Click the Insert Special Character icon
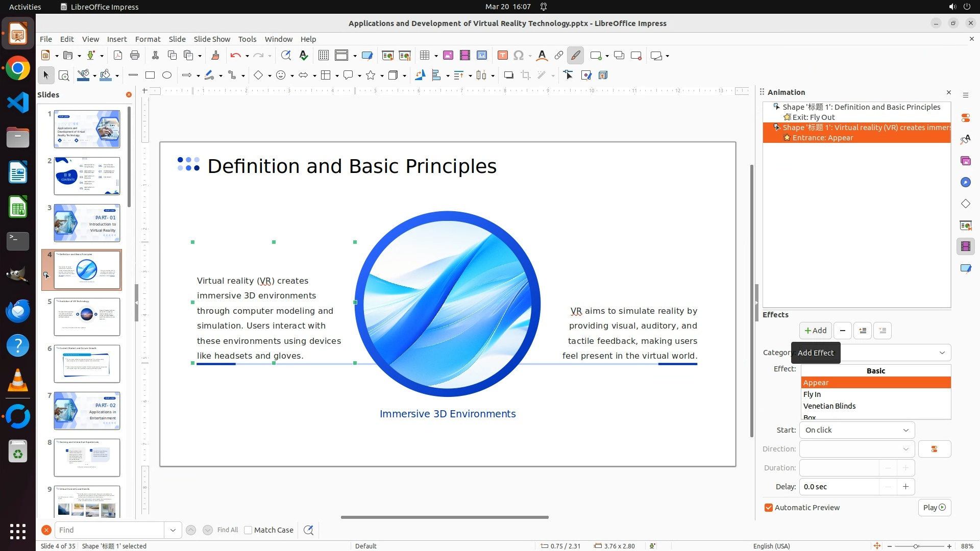Screen dimensions: 980x551 pyautogui.click(x=519, y=56)
